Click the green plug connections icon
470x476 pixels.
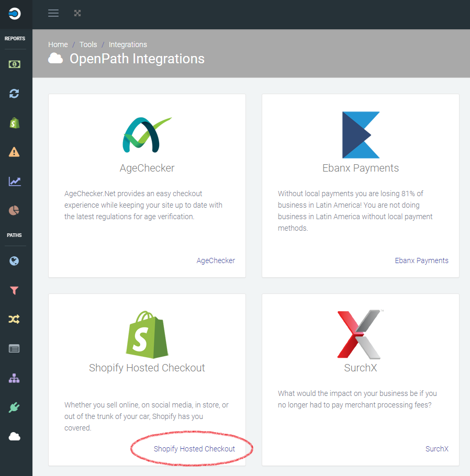coord(15,407)
